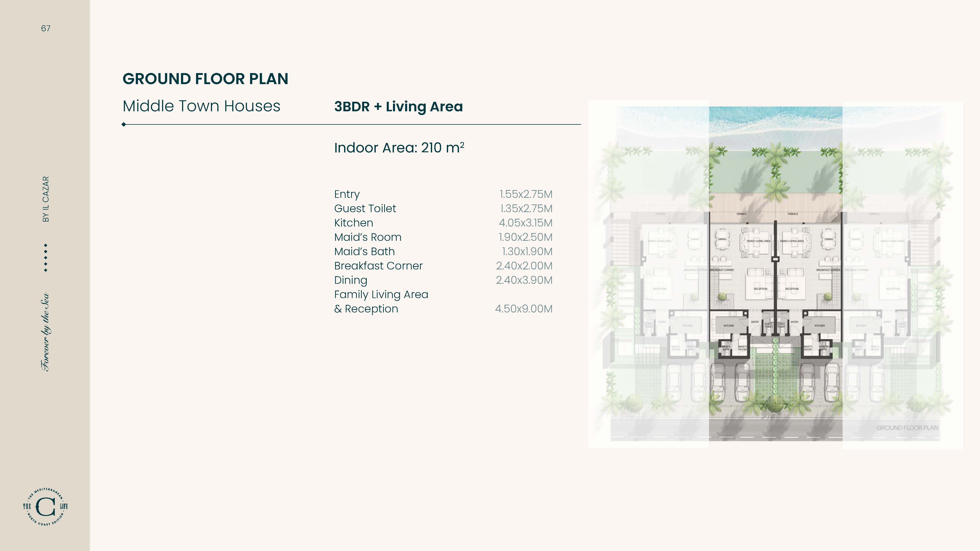The image size is (980, 551).
Task: Click the page number 67
Action: pos(46,28)
